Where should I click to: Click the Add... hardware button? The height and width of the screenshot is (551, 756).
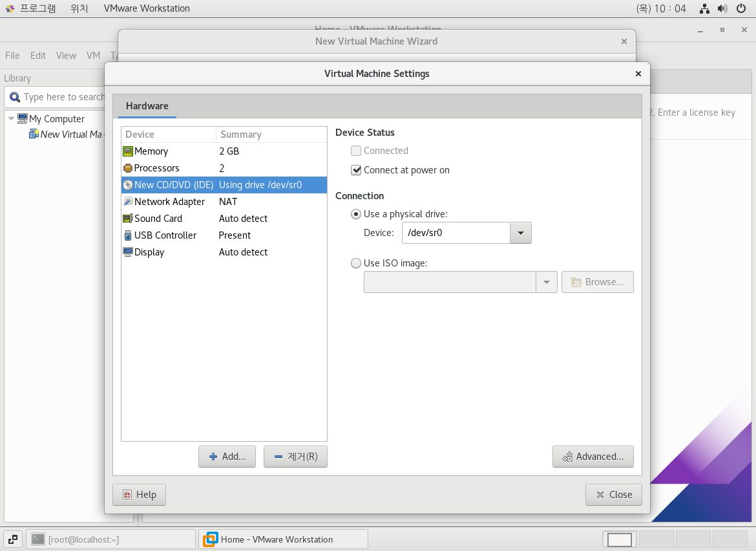pyautogui.click(x=227, y=457)
